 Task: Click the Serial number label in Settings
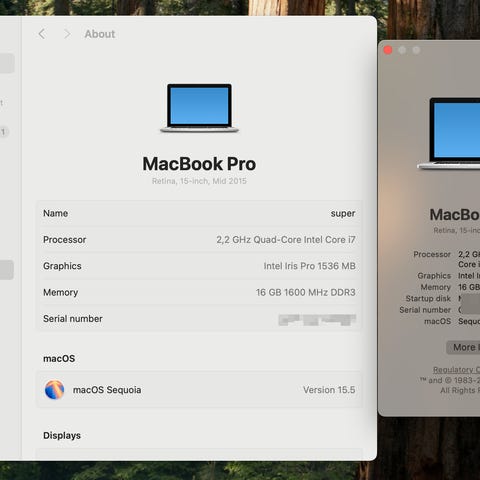(x=73, y=319)
